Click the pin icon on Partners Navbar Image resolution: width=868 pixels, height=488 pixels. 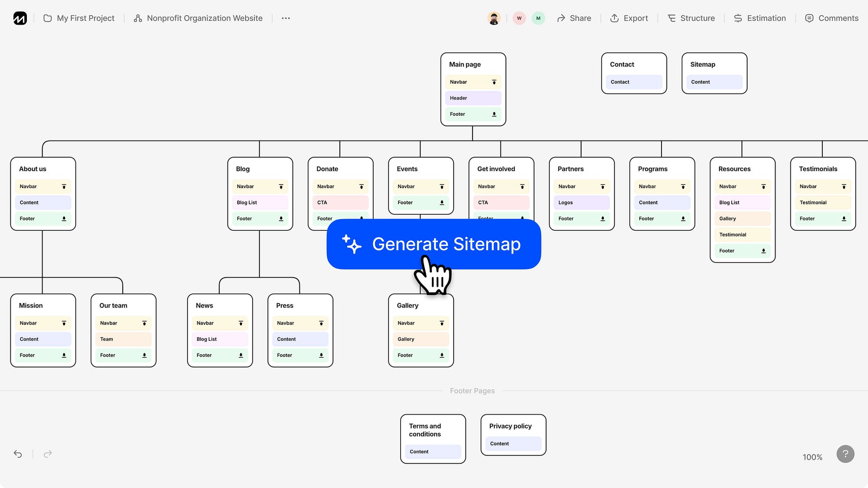pyautogui.click(x=602, y=187)
